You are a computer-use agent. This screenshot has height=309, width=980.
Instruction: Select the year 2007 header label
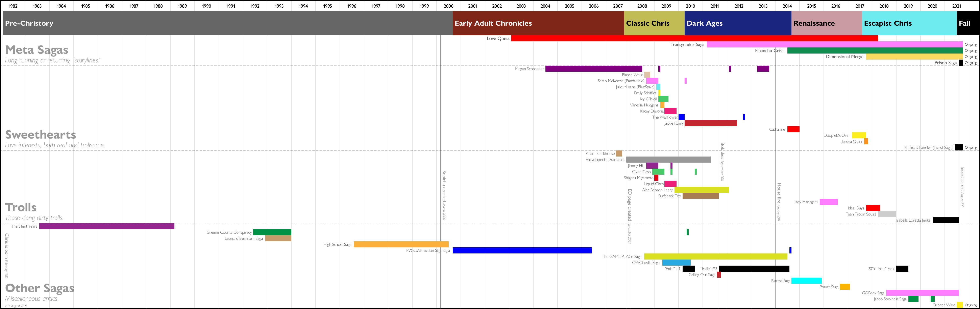[617, 6]
